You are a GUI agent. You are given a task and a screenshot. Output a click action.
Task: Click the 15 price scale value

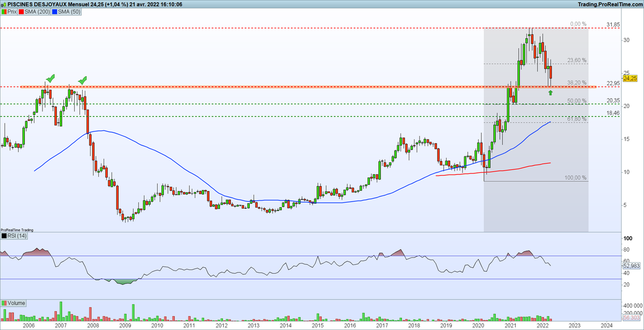(x=626, y=139)
